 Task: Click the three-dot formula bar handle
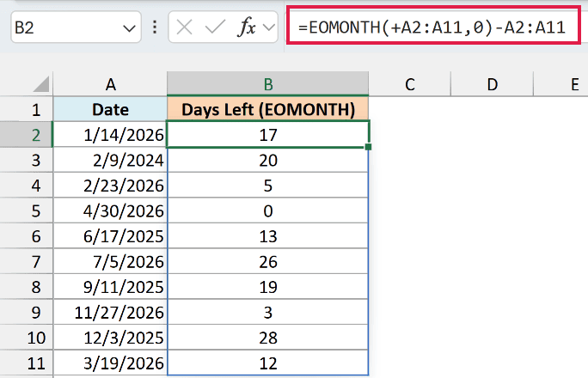click(x=155, y=27)
